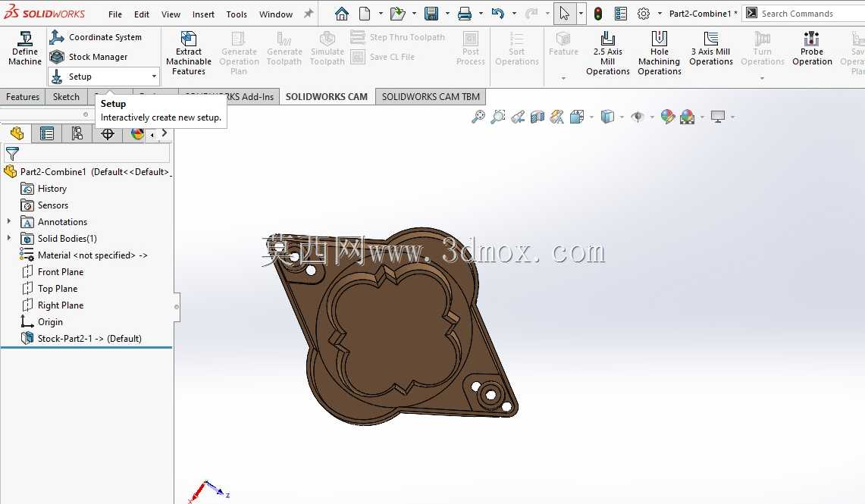Click Hole Machining Operations

coord(660,53)
